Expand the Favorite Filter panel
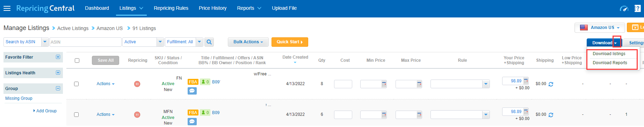644x127 pixels. 58,57
